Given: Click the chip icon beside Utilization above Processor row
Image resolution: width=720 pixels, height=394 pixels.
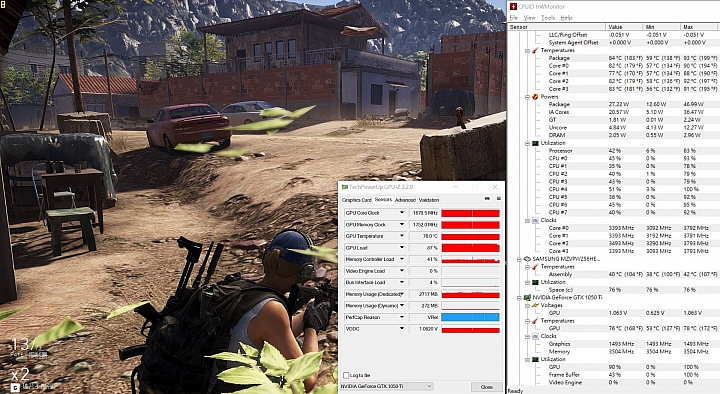Looking at the screenshot, I should coord(535,143).
